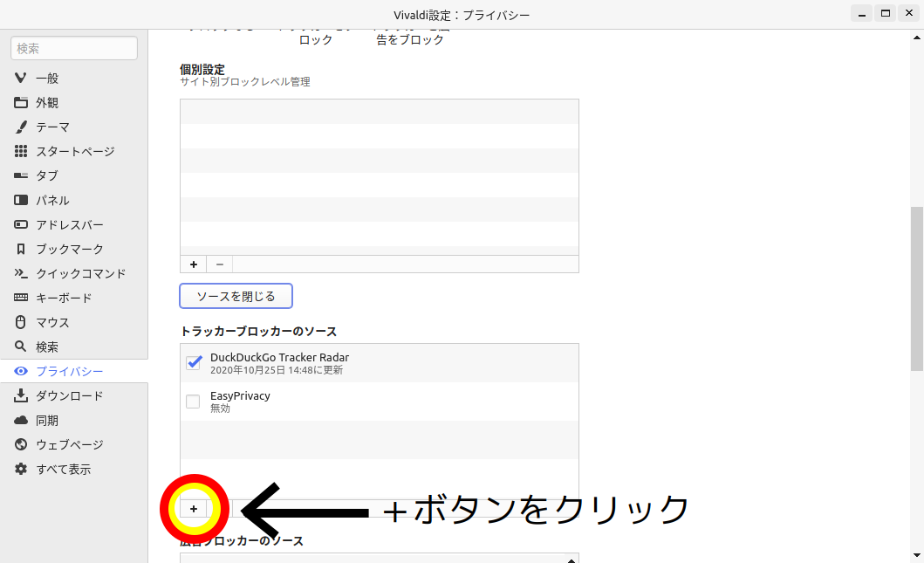The height and width of the screenshot is (563, 924).
Task: Click the テーマ brush icon
Action: pos(21,127)
